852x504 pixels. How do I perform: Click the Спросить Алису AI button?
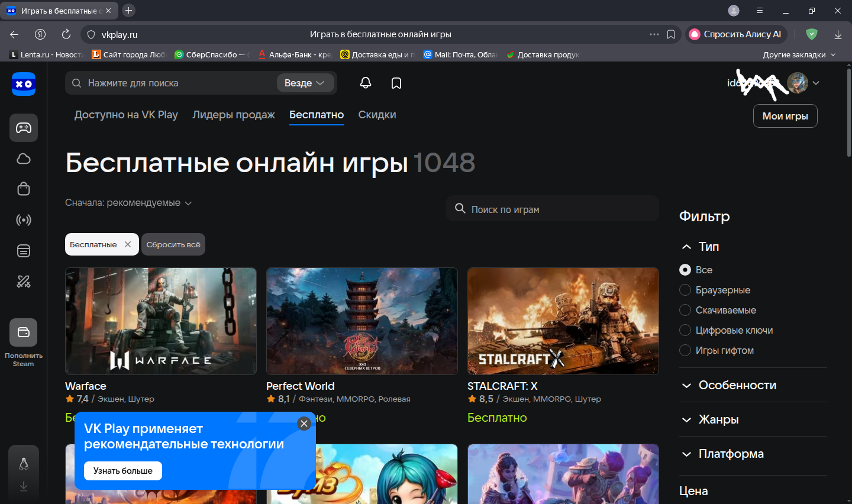point(736,34)
